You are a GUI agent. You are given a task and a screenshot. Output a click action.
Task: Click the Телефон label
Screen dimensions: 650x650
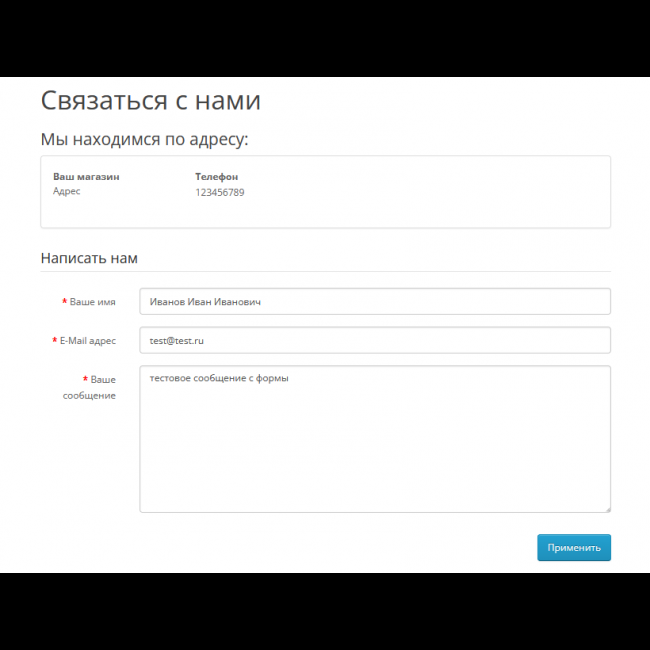(216, 176)
